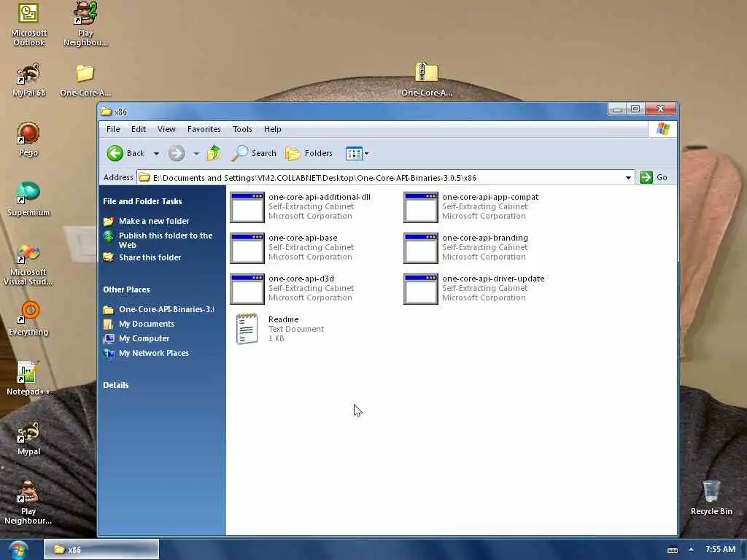Go to My Network Places link

point(153,353)
